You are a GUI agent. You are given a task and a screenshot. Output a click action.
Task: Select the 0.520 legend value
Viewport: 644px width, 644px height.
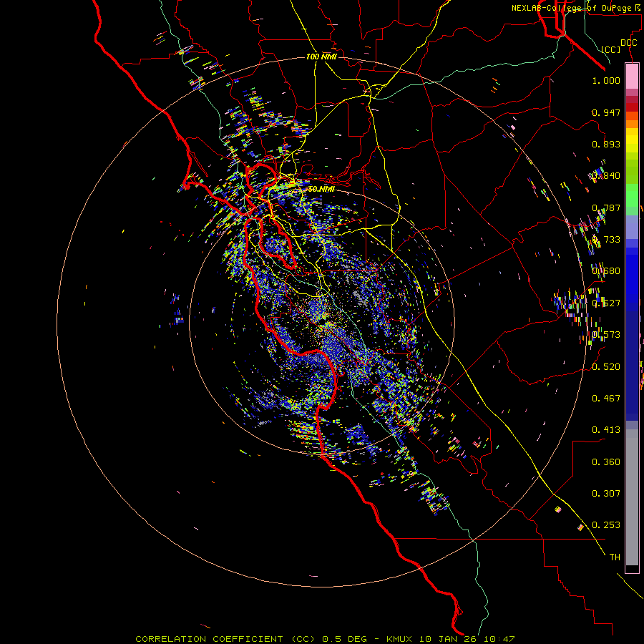tap(606, 366)
